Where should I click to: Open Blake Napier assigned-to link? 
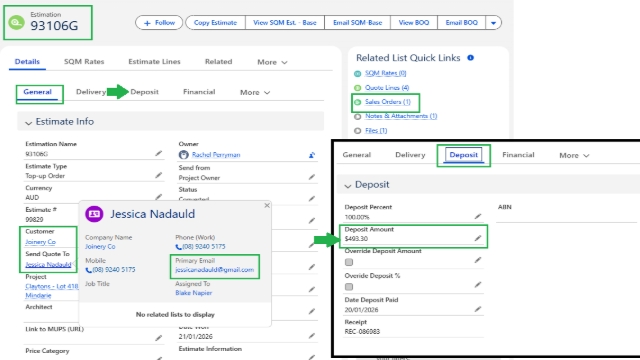click(x=193, y=293)
